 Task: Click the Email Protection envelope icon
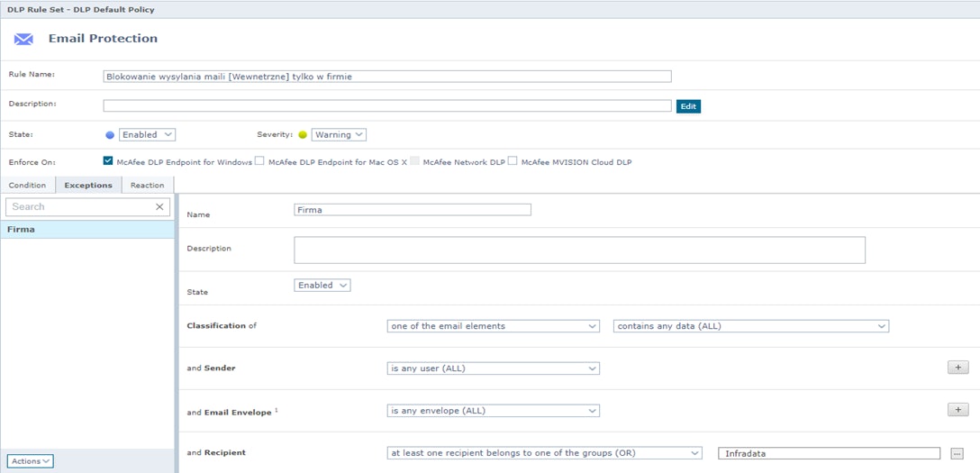click(23, 39)
